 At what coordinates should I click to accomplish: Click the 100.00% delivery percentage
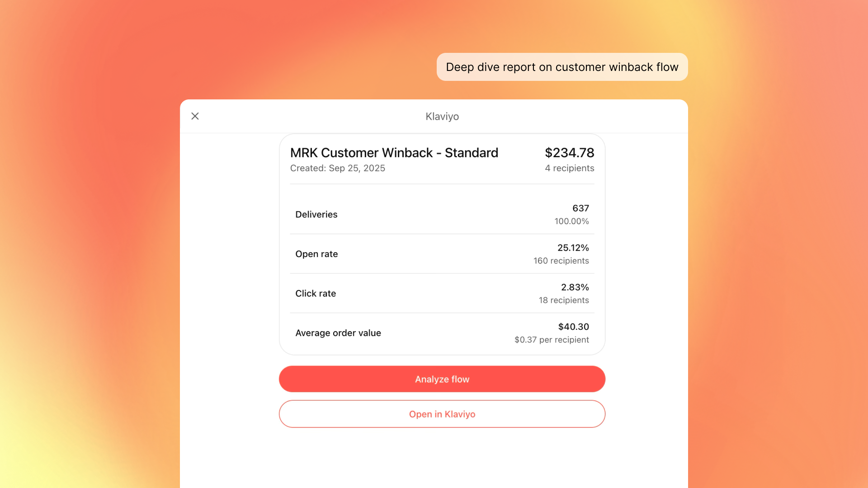(571, 221)
